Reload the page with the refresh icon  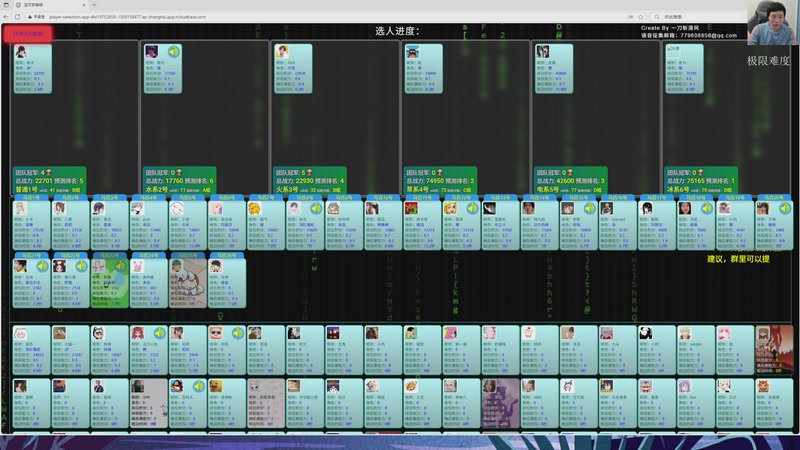coord(17,17)
